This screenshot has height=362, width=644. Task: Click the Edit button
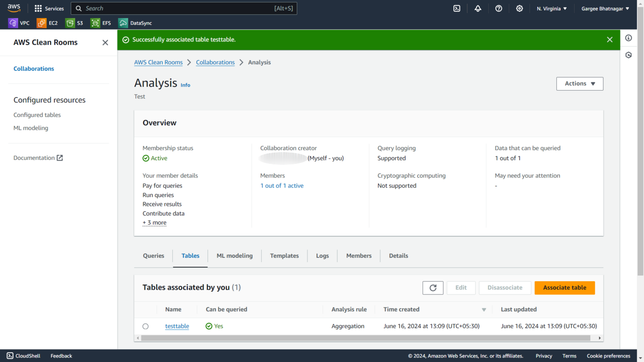pos(461,288)
